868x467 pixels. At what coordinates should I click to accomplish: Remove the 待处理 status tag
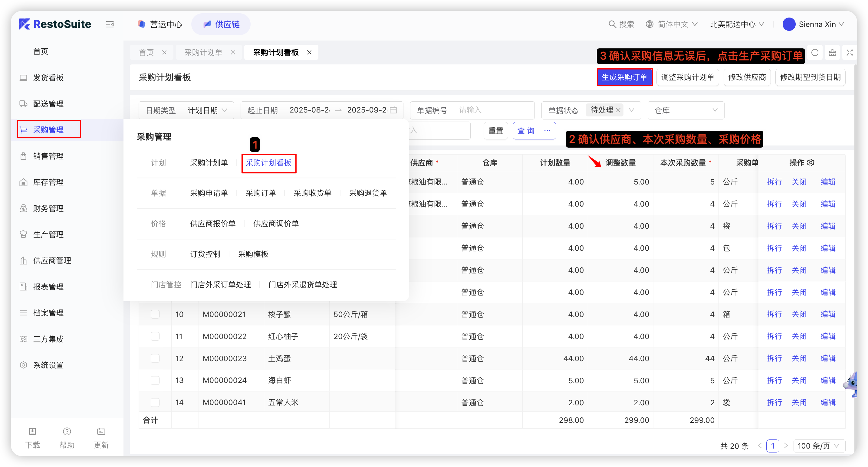click(x=618, y=110)
